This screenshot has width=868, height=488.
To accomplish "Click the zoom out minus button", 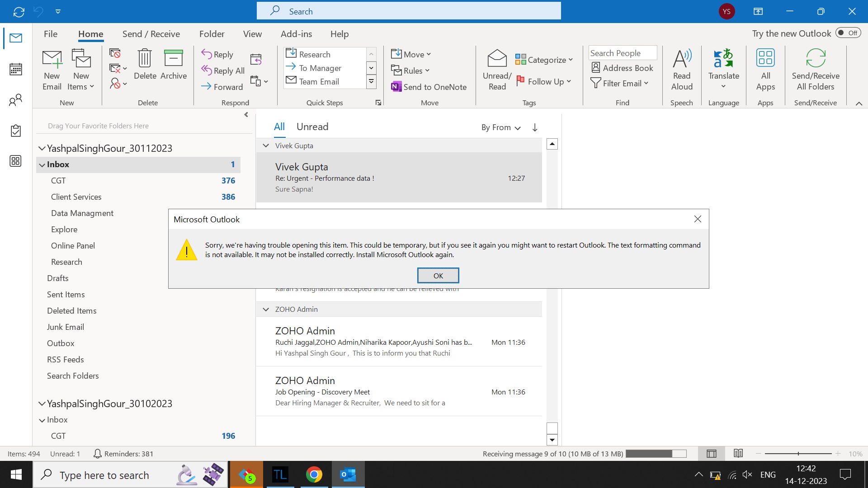I will (x=758, y=454).
